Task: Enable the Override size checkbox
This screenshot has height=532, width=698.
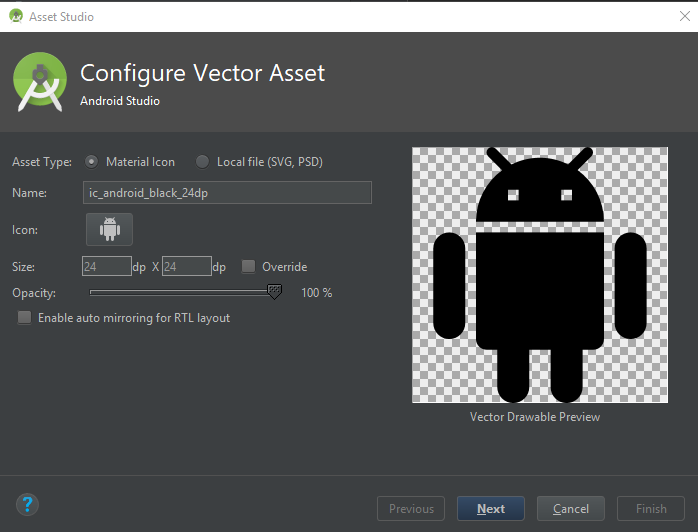Action: [x=248, y=266]
